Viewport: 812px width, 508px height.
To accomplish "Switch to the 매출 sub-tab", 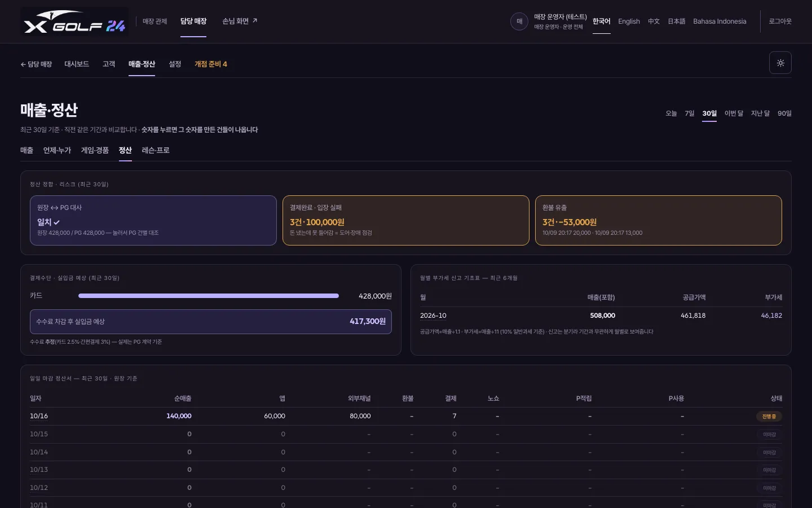I will tap(27, 150).
